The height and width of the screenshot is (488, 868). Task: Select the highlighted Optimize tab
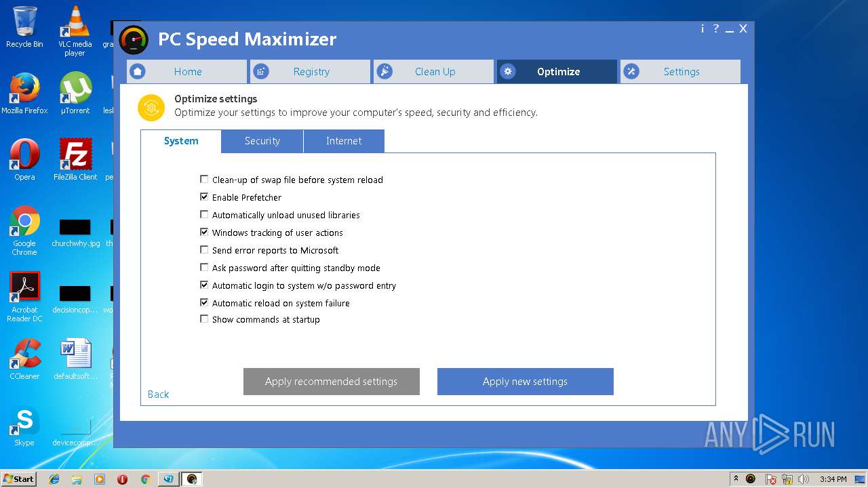[557, 72]
